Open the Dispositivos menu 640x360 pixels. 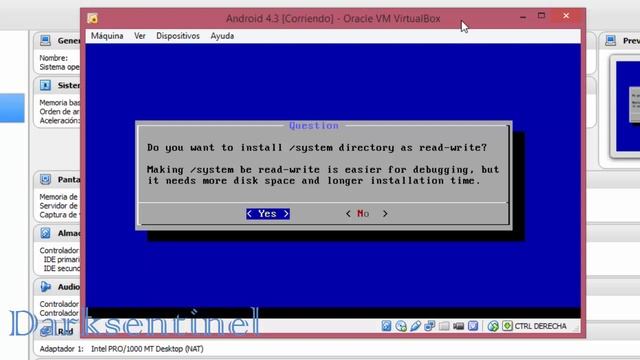(178, 36)
